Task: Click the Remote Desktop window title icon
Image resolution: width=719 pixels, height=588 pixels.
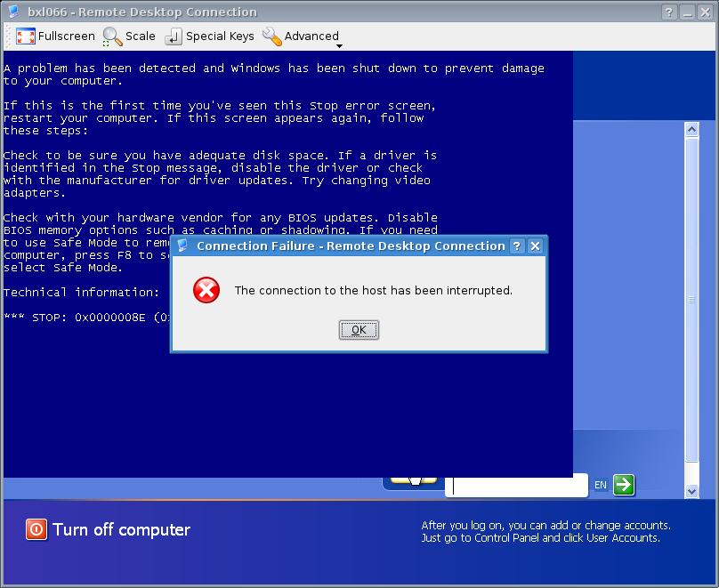Action: pos(13,12)
